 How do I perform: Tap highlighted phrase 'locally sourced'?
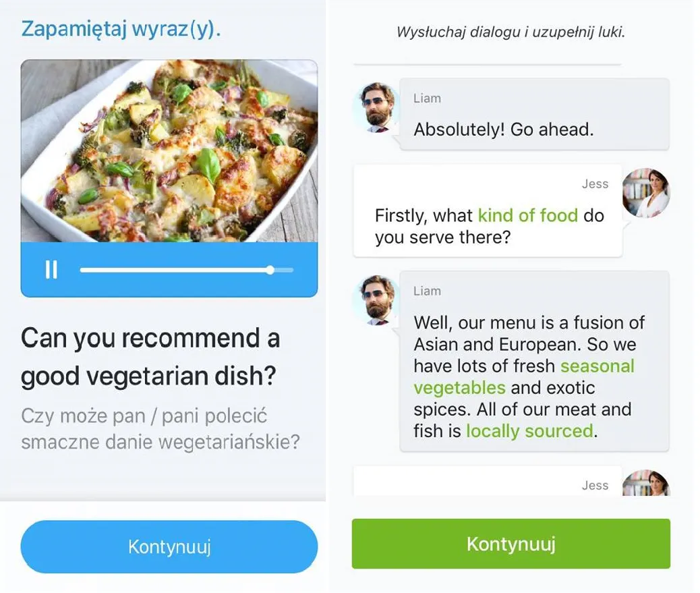[x=529, y=431]
